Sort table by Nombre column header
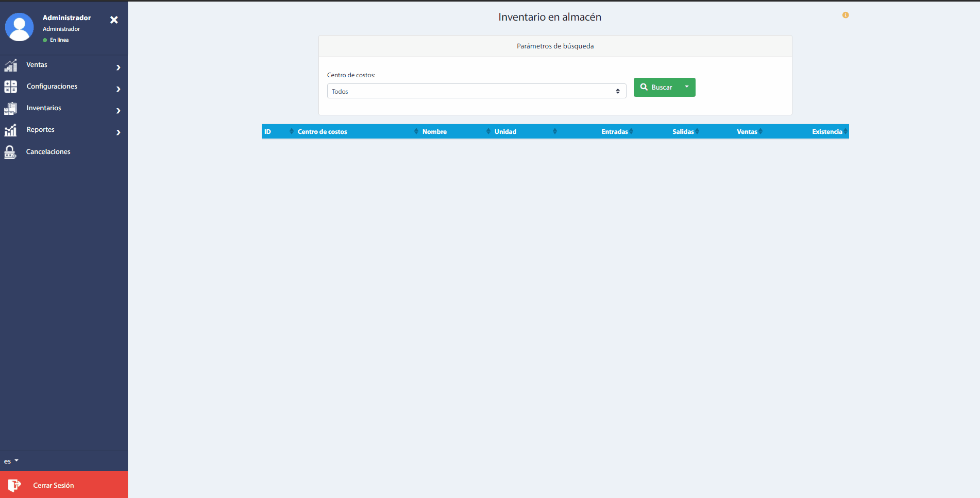 click(434, 132)
